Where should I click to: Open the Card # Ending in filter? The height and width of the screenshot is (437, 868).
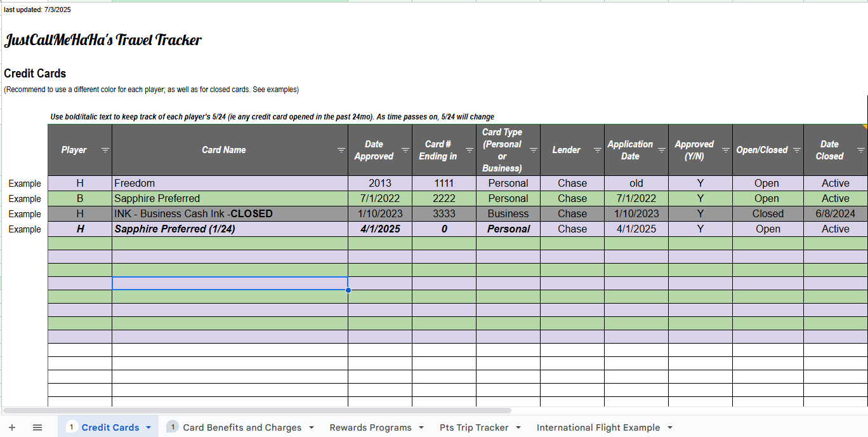click(x=470, y=150)
